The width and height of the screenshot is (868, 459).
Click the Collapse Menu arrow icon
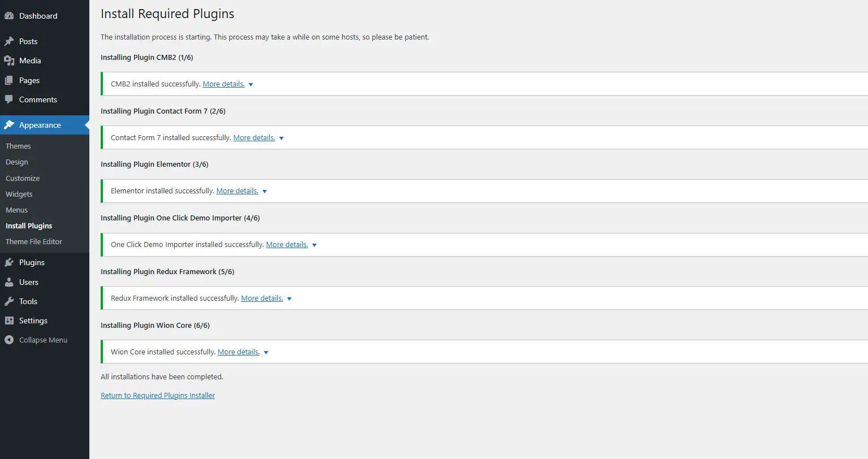point(9,340)
